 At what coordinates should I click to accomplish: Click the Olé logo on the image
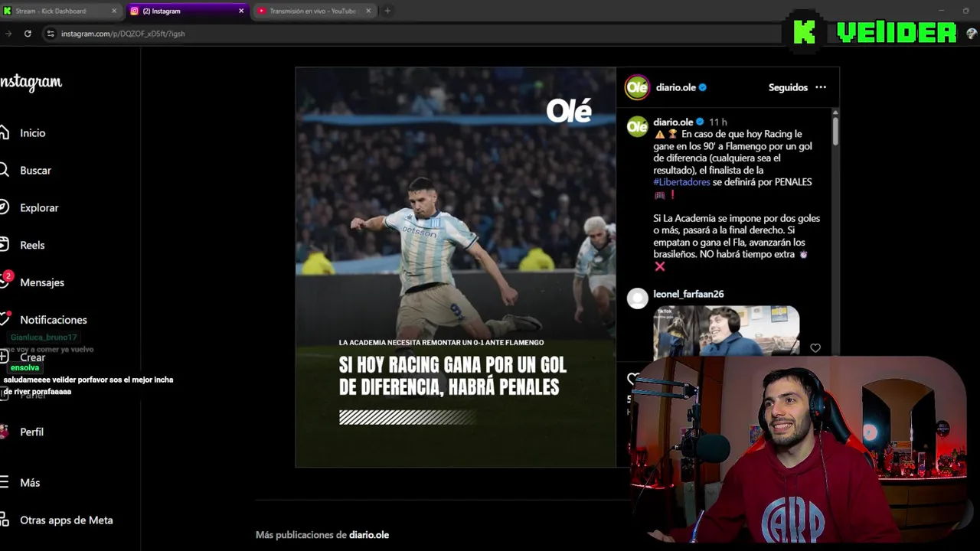(x=569, y=111)
